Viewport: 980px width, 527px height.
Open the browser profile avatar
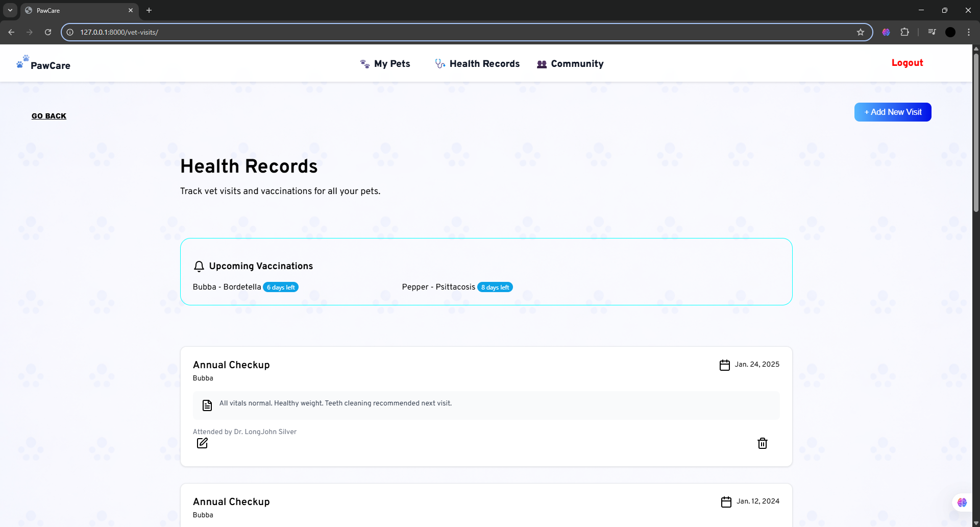click(x=950, y=32)
